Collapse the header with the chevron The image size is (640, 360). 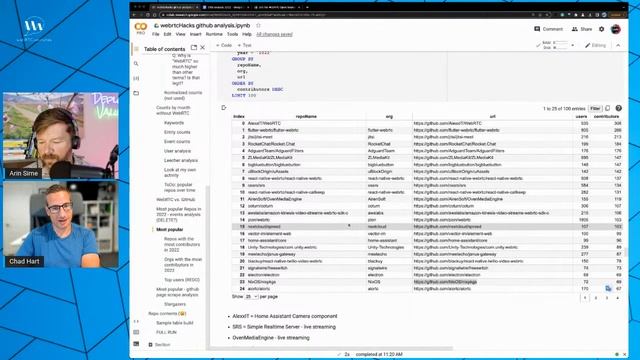coord(618,45)
